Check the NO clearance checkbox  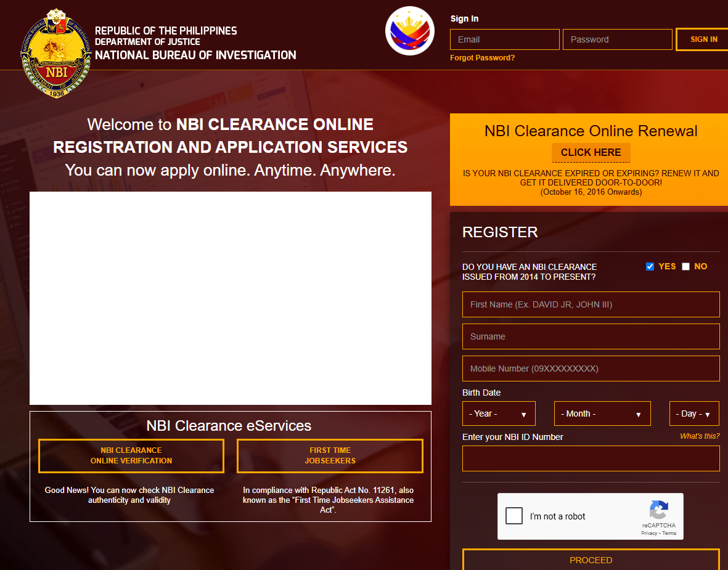pos(685,266)
